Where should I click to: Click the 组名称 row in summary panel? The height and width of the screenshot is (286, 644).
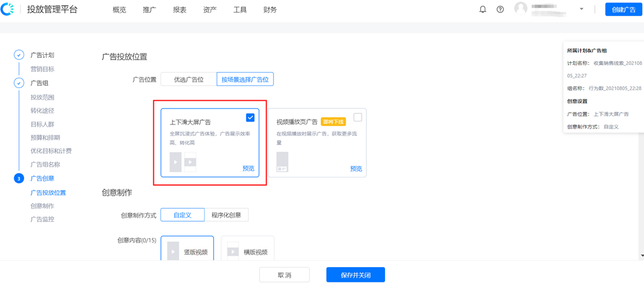604,88
